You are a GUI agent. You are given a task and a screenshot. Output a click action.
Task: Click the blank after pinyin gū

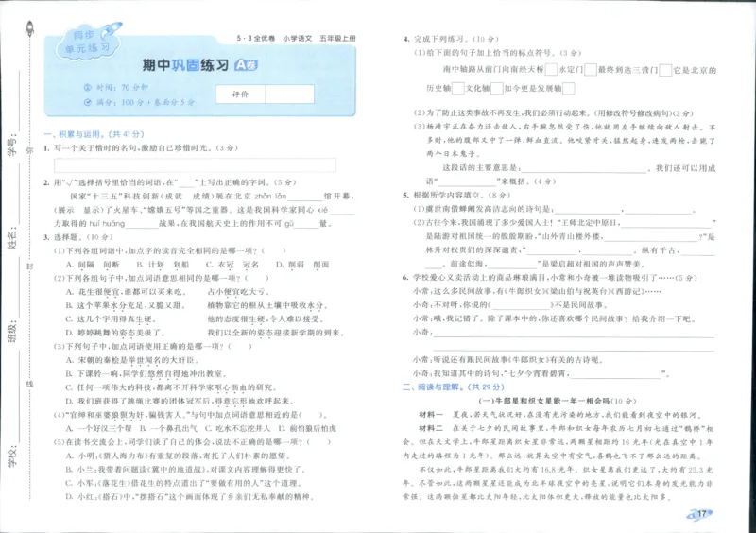pos(306,224)
